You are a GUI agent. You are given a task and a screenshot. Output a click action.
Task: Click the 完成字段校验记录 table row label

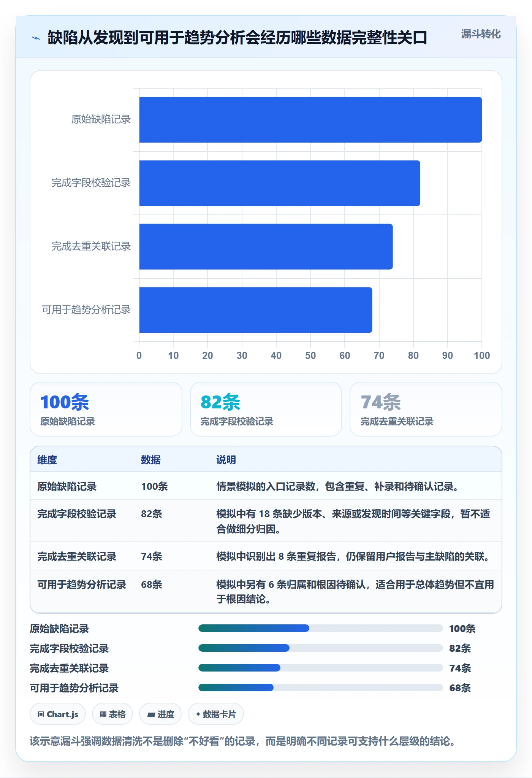click(77, 514)
